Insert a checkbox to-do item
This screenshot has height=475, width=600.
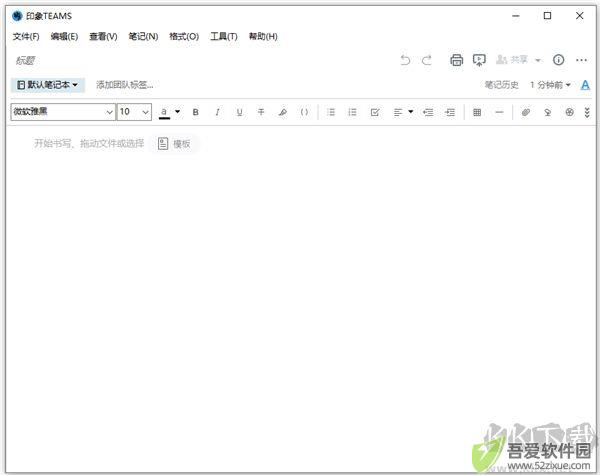pyautogui.click(x=375, y=112)
